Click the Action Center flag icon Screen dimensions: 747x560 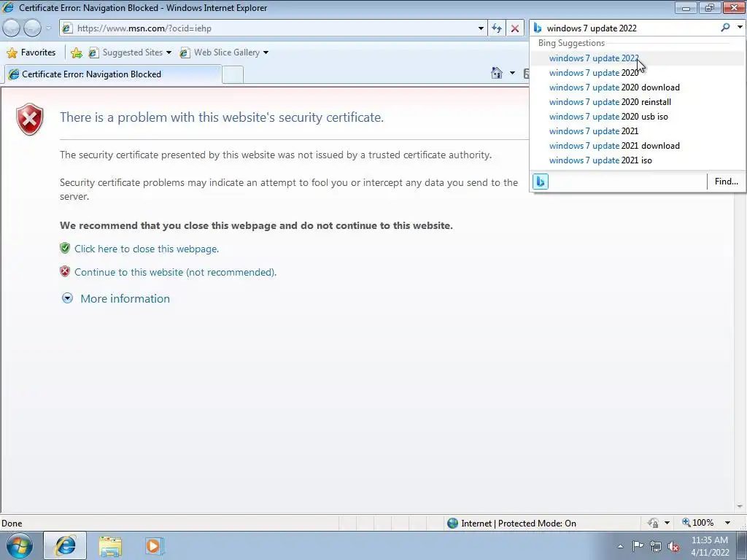coord(638,546)
